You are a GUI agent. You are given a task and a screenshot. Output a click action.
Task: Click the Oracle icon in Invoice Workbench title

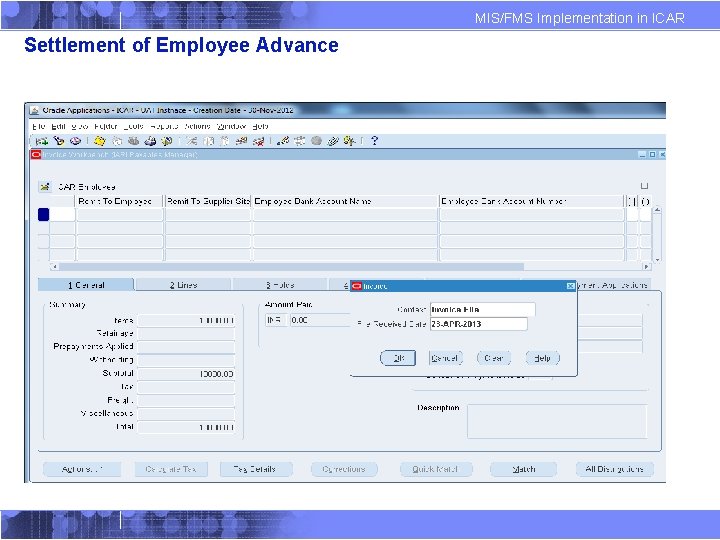36,155
